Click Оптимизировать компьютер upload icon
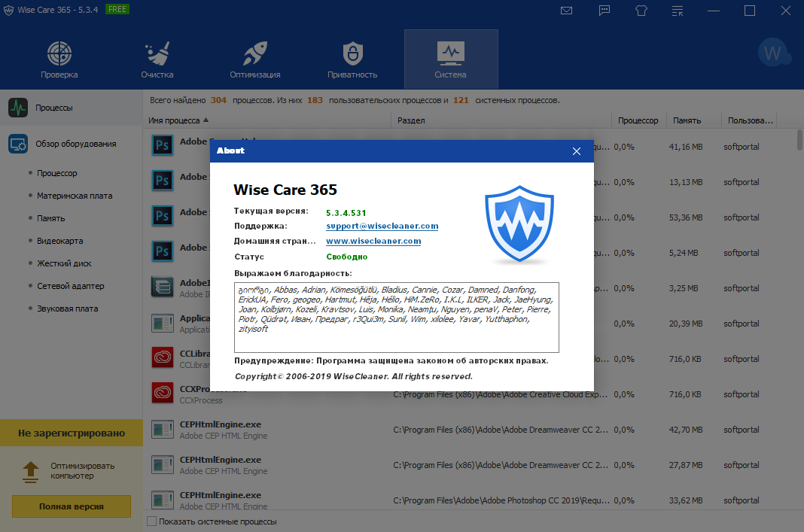 (x=31, y=472)
